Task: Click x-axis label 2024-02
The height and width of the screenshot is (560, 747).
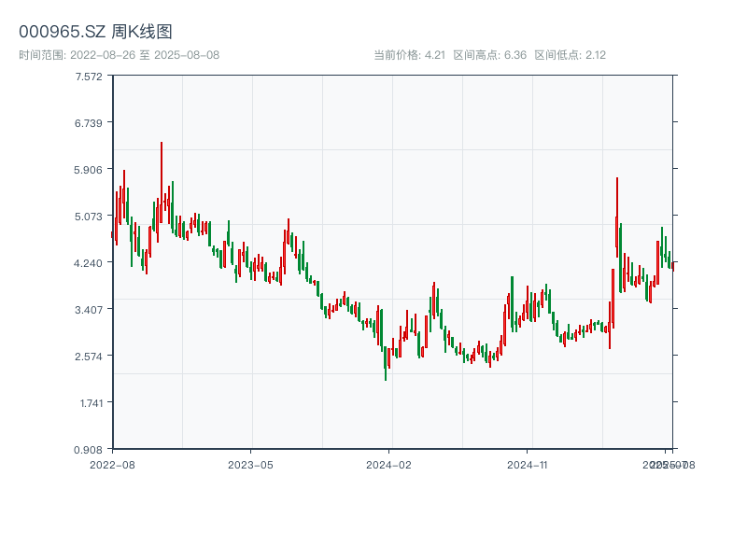Action: (x=388, y=465)
